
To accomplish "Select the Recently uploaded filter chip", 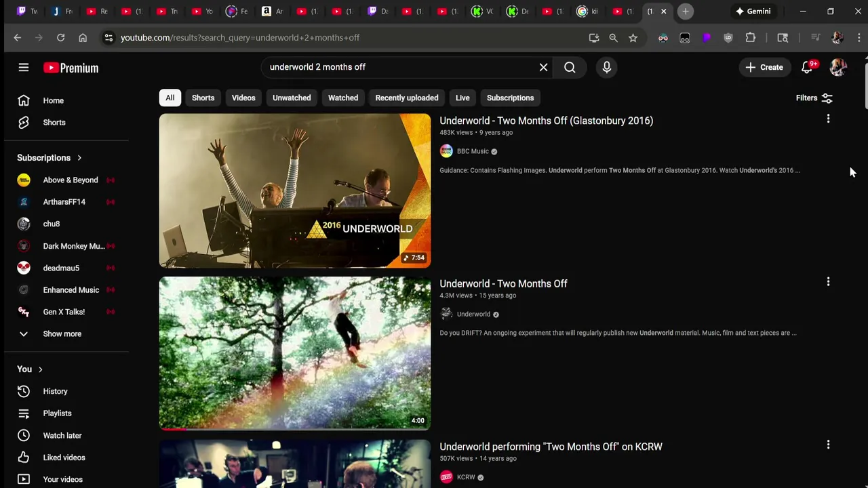I will (407, 98).
